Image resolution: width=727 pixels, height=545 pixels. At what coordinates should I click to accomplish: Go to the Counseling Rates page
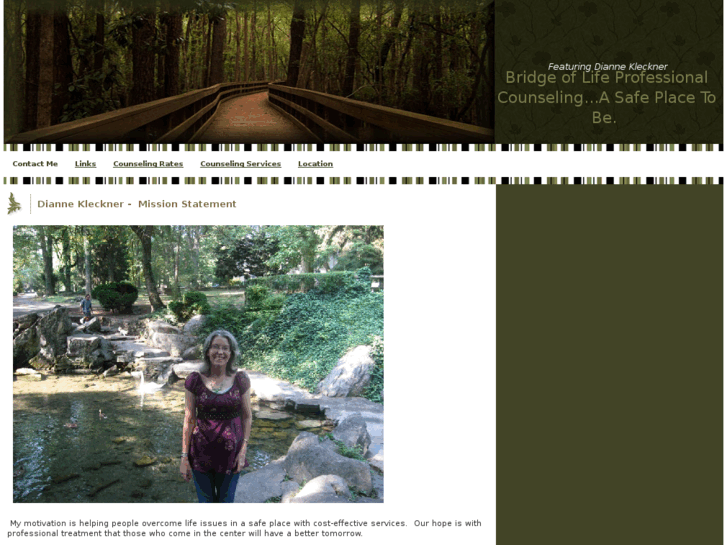[148, 164]
